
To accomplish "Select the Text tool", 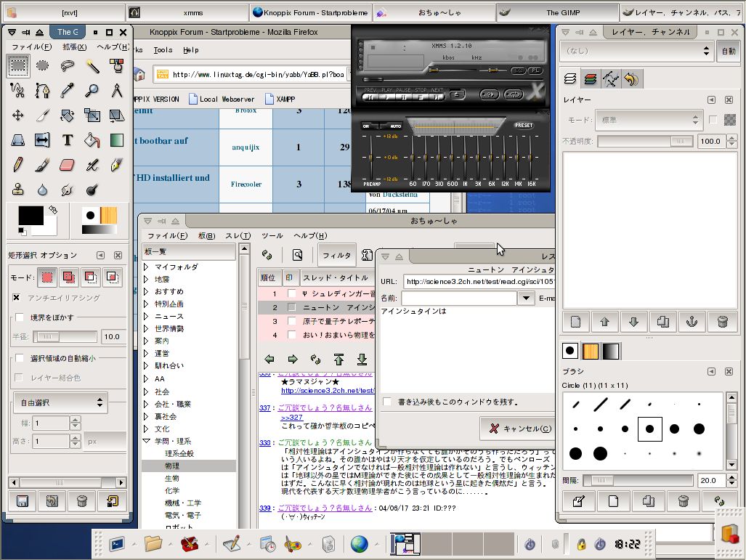I will click(68, 140).
